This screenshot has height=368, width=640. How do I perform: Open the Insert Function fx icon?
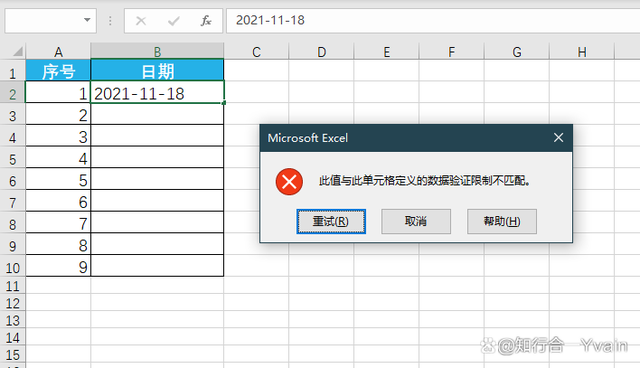206,20
